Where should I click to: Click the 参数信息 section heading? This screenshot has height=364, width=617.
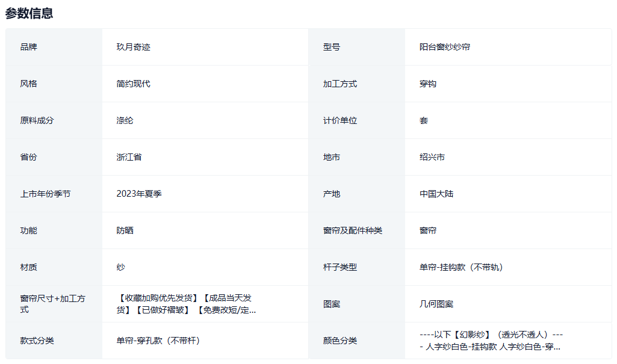[x=29, y=13]
